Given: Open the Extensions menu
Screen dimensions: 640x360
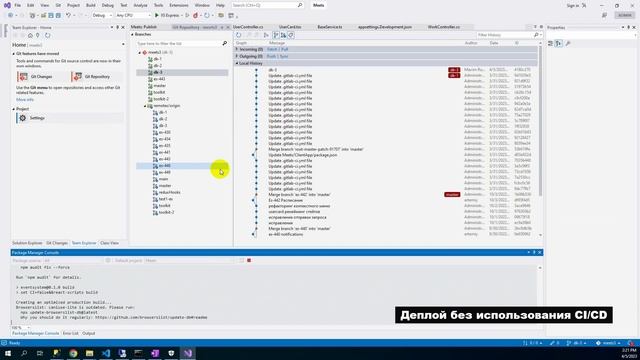Looking at the screenshot, I should tap(179, 5).
